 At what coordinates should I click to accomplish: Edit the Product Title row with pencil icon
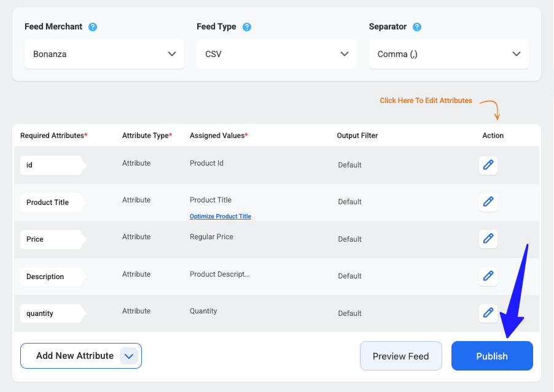[x=488, y=202]
